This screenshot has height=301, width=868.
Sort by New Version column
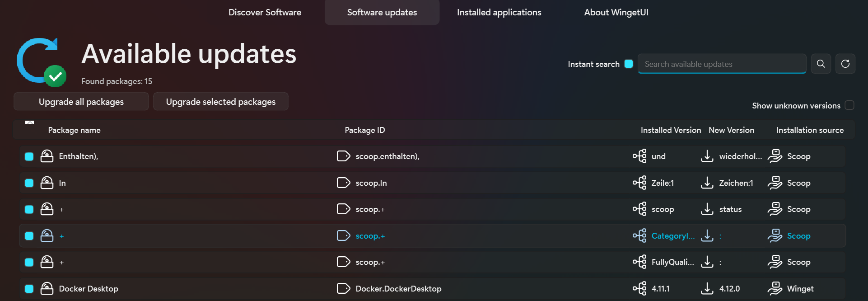click(x=731, y=130)
